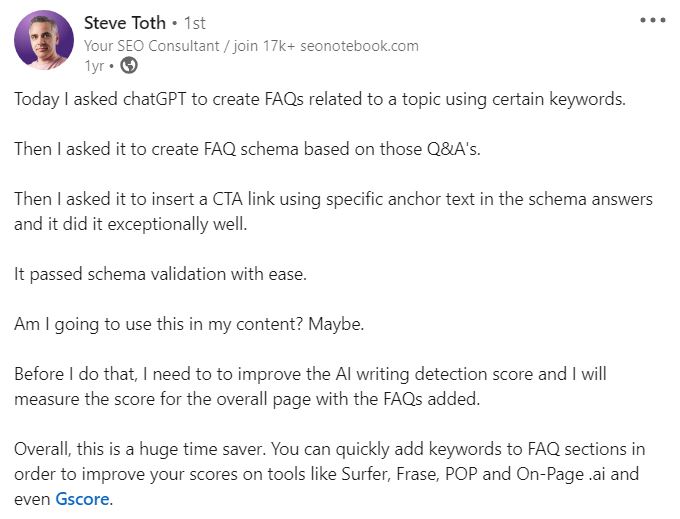This screenshot has height=519, width=680.
Task: Click the 'On-Page .ai' tool mention
Action: [x=560, y=474]
